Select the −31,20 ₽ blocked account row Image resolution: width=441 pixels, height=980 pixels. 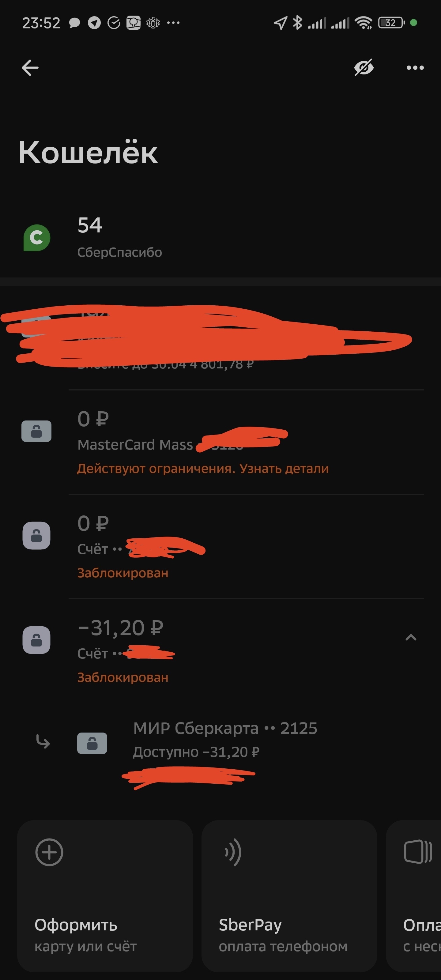tap(220, 650)
